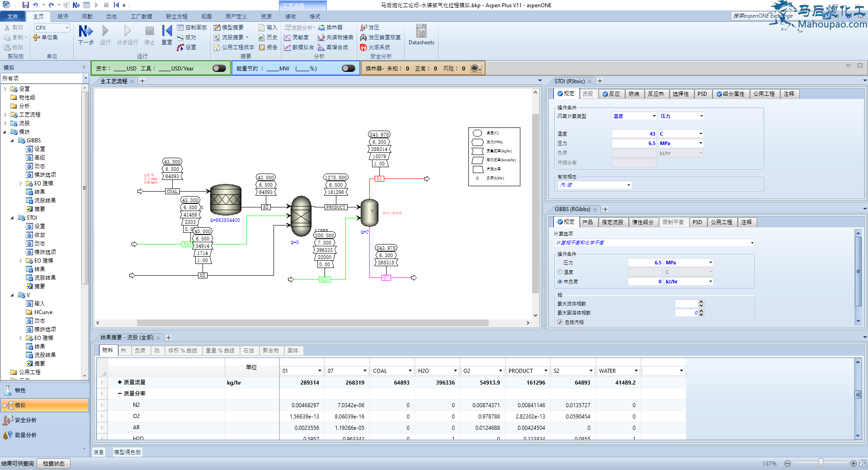This screenshot has width=868, height=470.
Task: Toggle the energy savings (能量节约) switch
Action: click(349, 68)
